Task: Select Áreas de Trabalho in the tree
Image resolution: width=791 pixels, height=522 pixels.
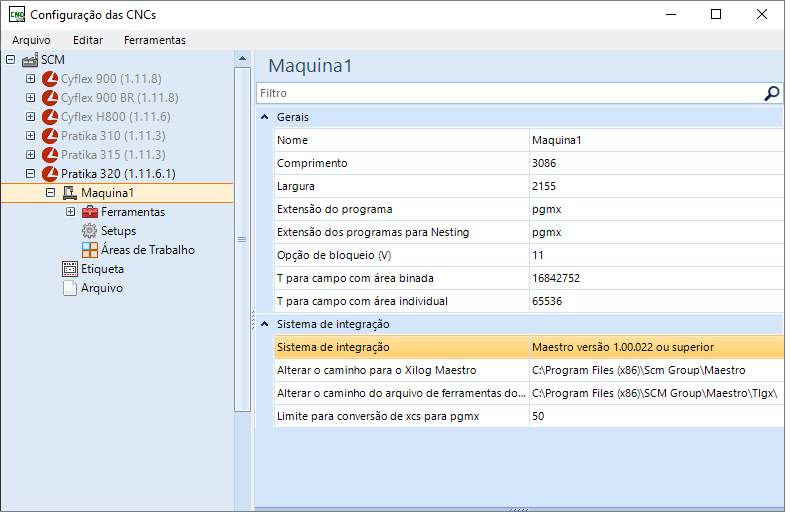Action: [148, 250]
